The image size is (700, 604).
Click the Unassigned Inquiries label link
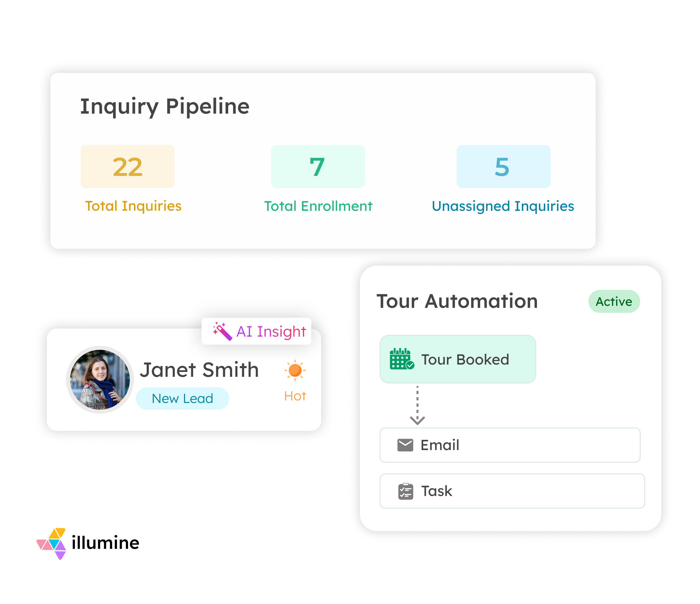click(503, 206)
